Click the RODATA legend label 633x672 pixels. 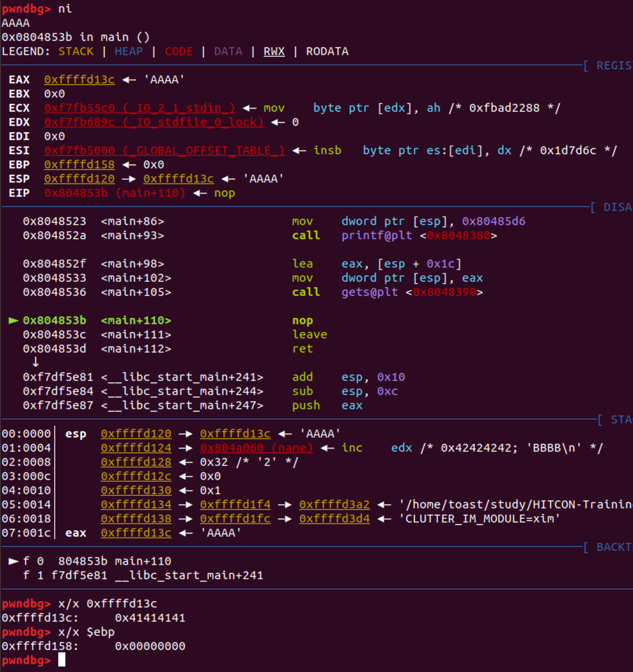[327, 51]
